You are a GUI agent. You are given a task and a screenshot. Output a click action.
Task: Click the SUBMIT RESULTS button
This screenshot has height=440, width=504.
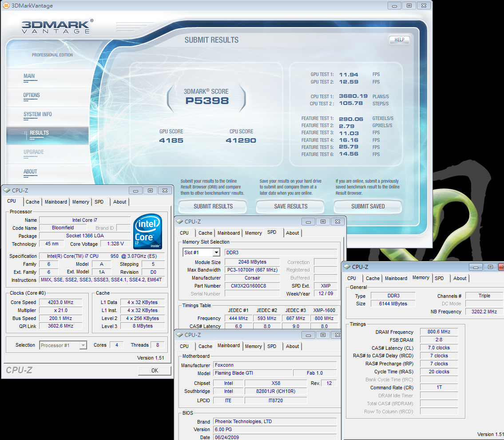(x=213, y=207)
